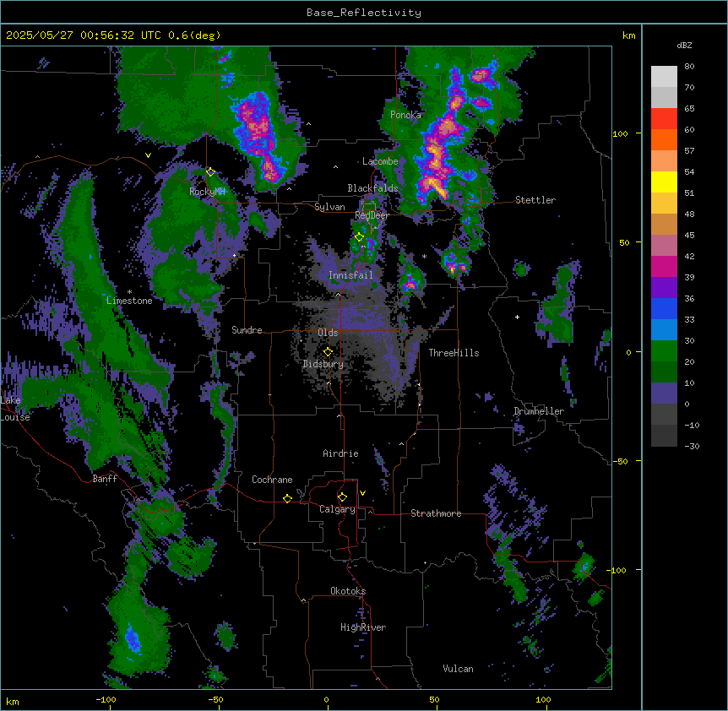The image size is (728, 711).
Task: Select the red 65-60 dBZ legend swatch
Action: (664, 119)
